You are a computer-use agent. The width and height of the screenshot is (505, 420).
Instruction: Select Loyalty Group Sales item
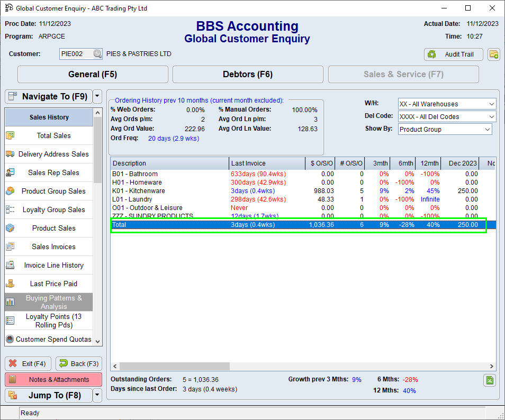point(53,210)
